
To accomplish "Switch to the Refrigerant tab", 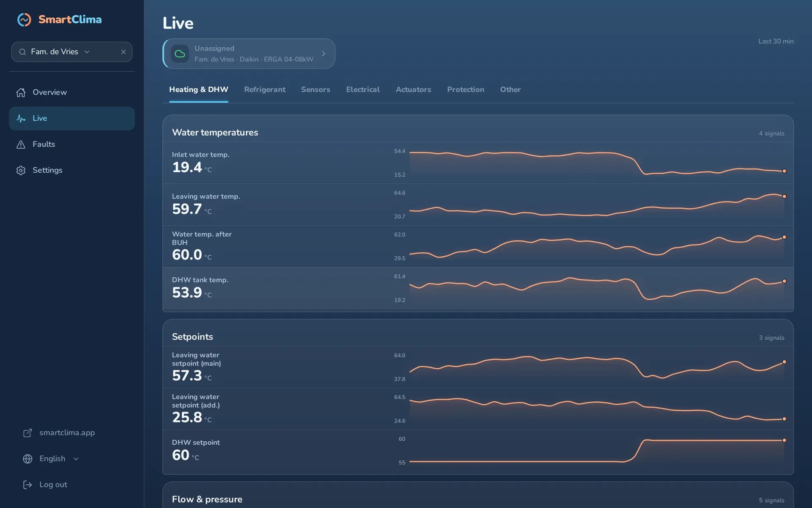I will (265, 90).
